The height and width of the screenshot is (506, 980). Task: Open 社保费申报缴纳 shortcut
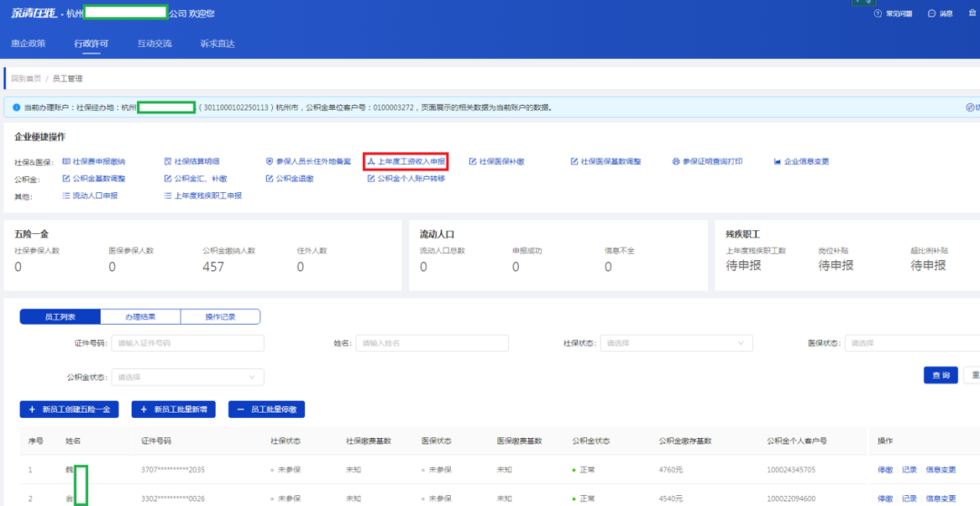coord(98,161)
